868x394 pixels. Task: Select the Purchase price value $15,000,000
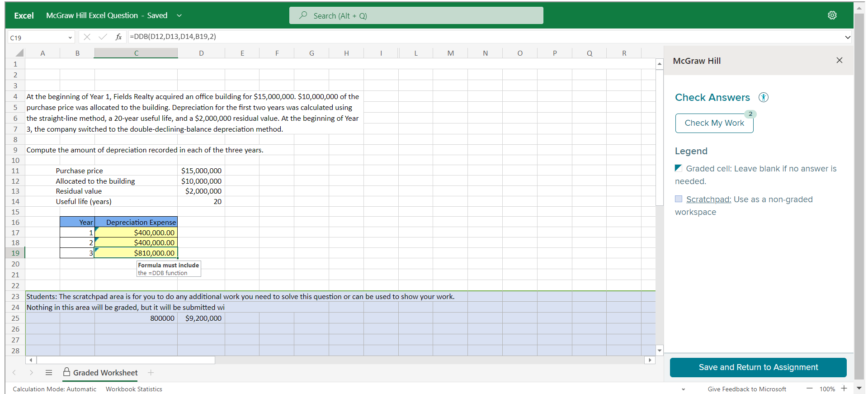(201, 171)
